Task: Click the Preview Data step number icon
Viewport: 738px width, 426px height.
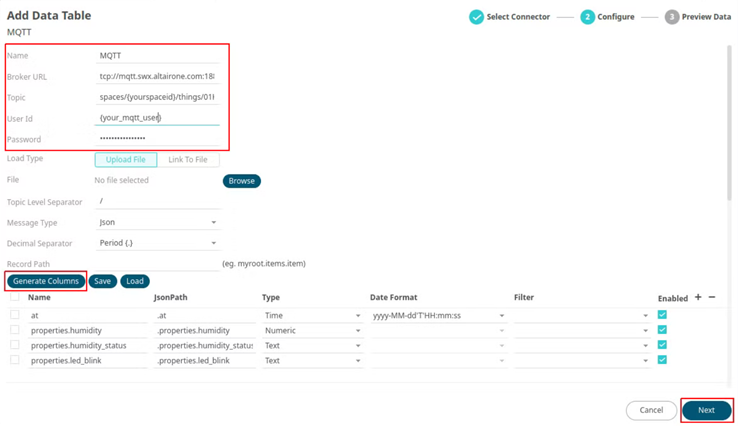Action: point(672,17)
